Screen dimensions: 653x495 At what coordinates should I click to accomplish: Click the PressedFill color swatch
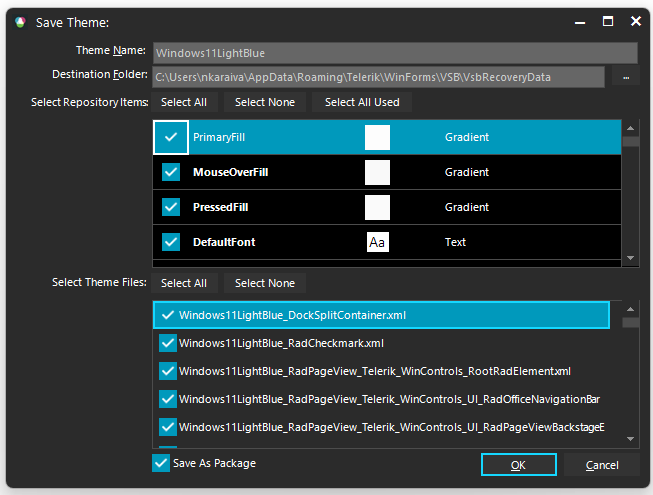click(x=377, y=207)
